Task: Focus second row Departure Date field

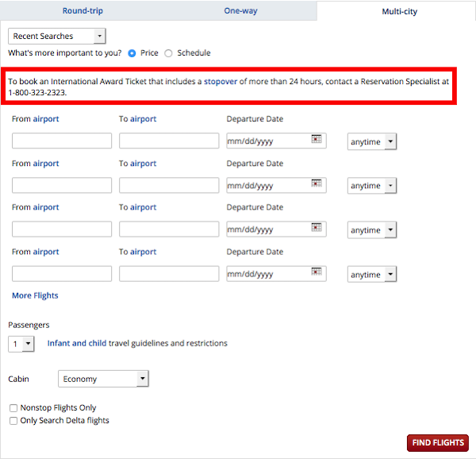Action: (276, 185)
